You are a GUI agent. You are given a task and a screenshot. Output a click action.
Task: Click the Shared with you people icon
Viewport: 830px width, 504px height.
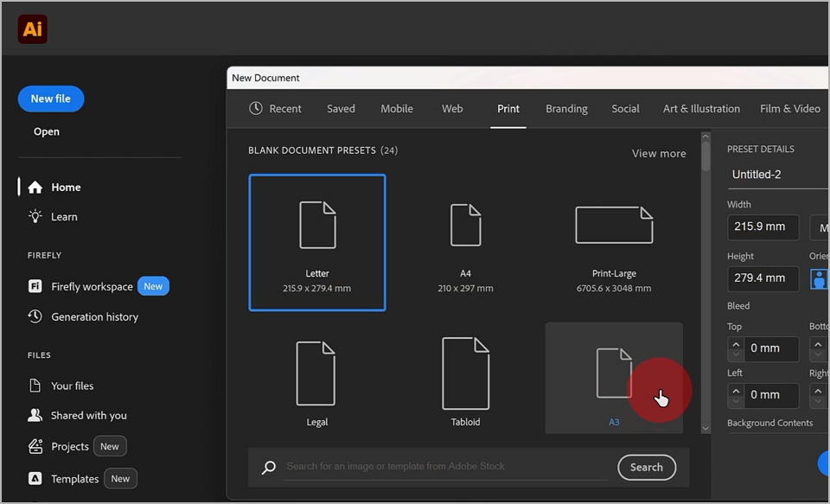(x=35, y=415)
